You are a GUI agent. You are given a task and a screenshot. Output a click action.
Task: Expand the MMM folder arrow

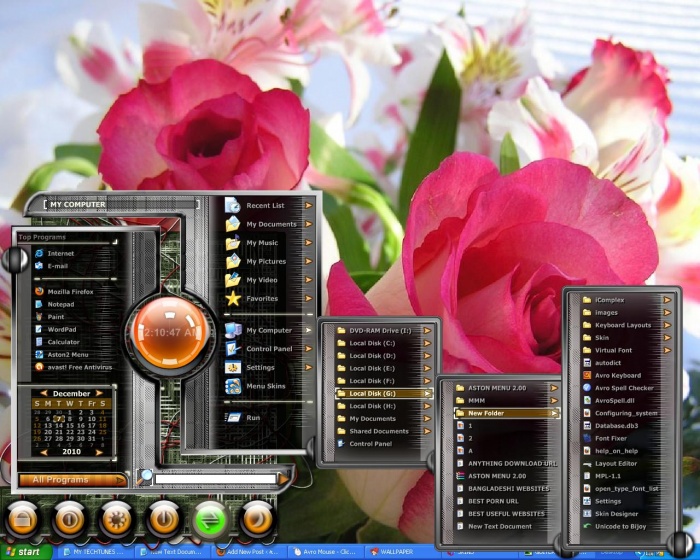click(554, 401)
